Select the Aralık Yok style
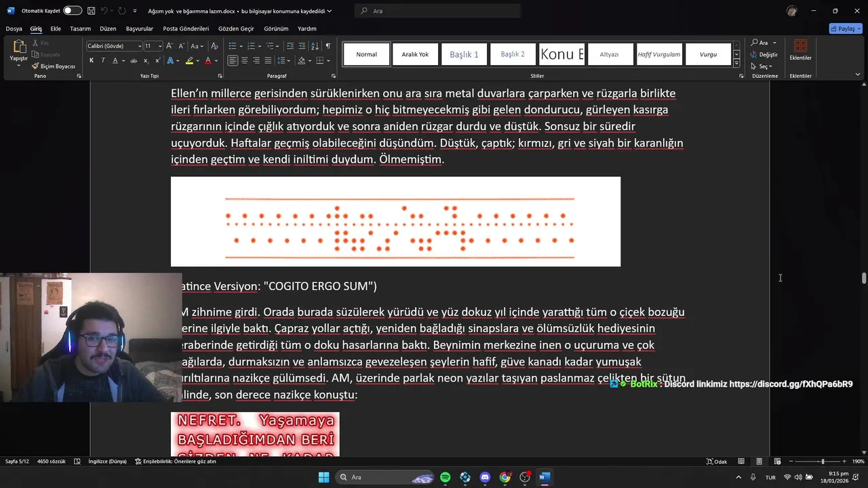The height and width of the screenshot is (488, 868). 415,54
